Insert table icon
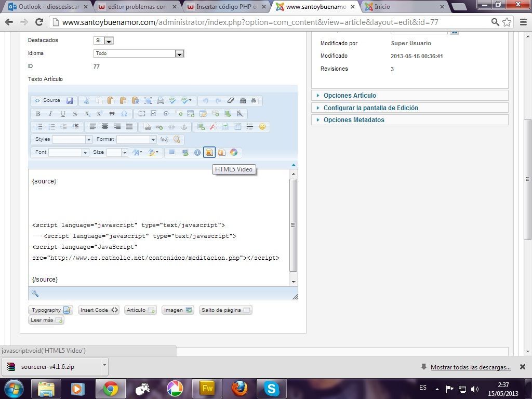Screen dimensions: 532x399 (x=237, y=127)
